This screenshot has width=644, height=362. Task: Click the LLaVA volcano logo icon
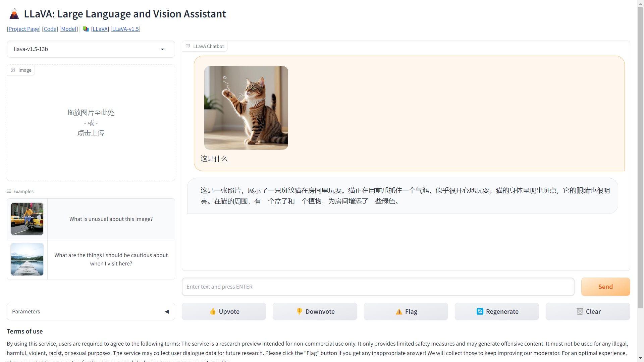point(14,14)
